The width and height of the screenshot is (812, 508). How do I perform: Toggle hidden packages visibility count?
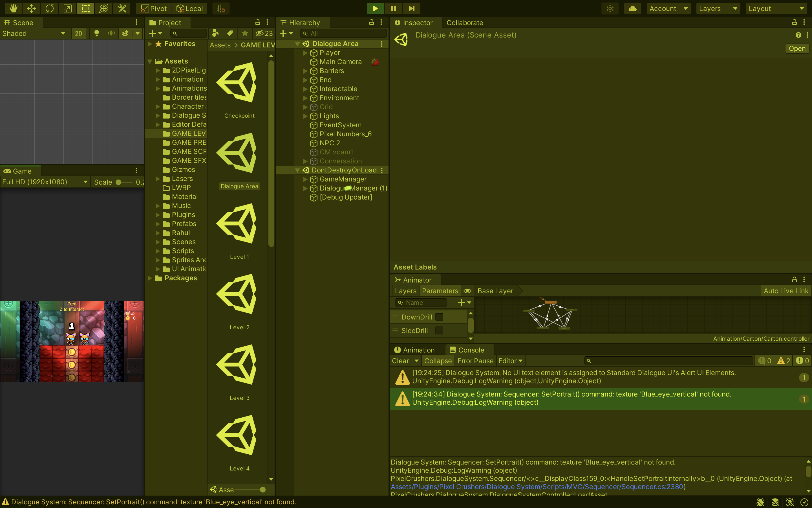coord(264,33)
